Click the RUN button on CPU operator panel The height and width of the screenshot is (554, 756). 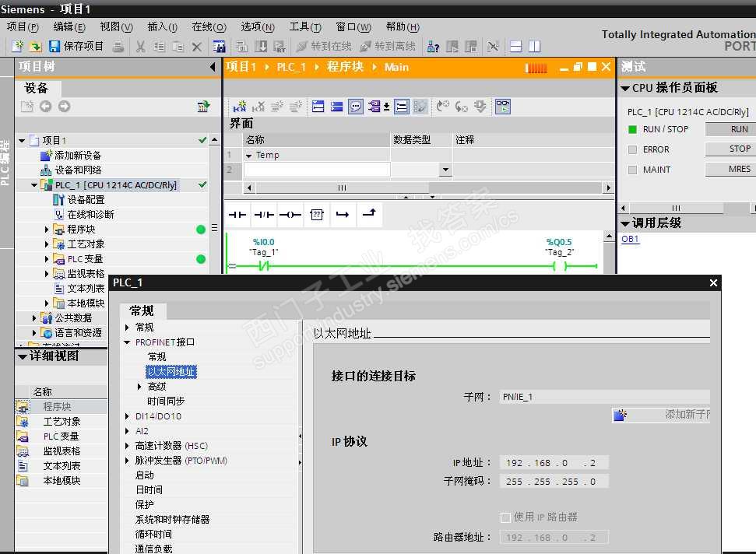click(x=730, y=129)
